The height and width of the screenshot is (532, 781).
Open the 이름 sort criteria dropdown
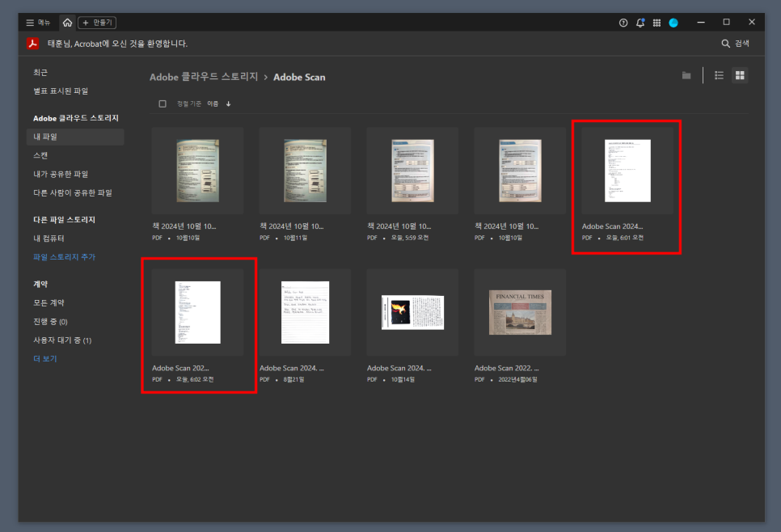(213, 103)
